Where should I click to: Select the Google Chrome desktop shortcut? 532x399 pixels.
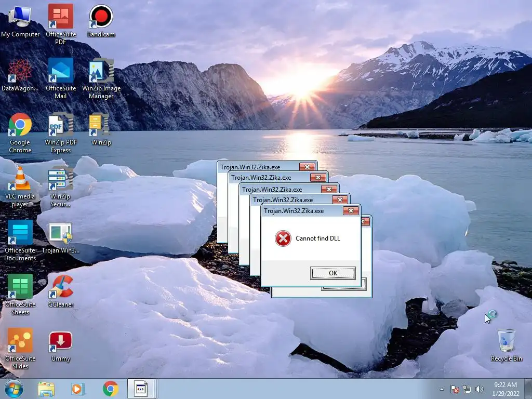20,132
